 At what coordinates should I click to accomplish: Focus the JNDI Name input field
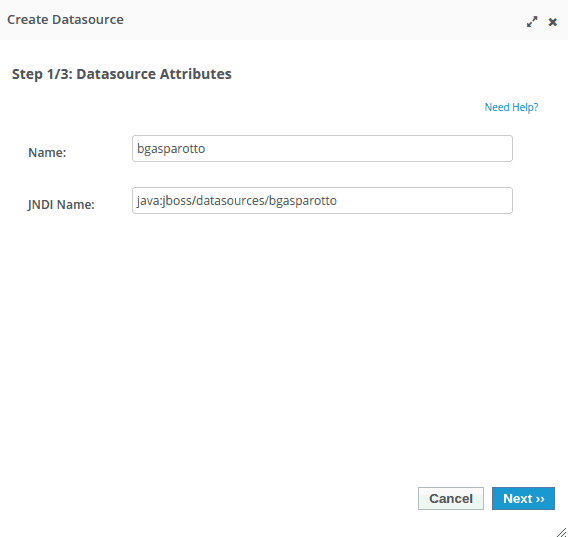(322, 200)
